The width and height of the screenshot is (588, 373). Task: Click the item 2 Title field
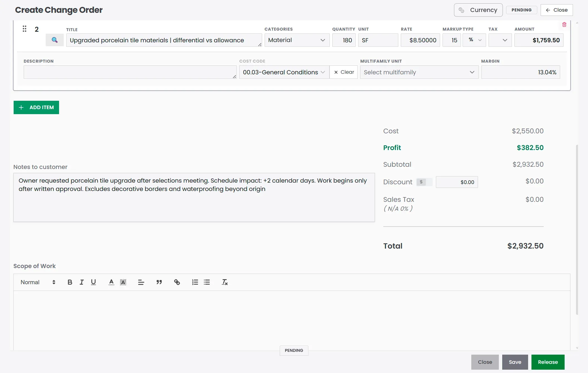coord(164,40)
